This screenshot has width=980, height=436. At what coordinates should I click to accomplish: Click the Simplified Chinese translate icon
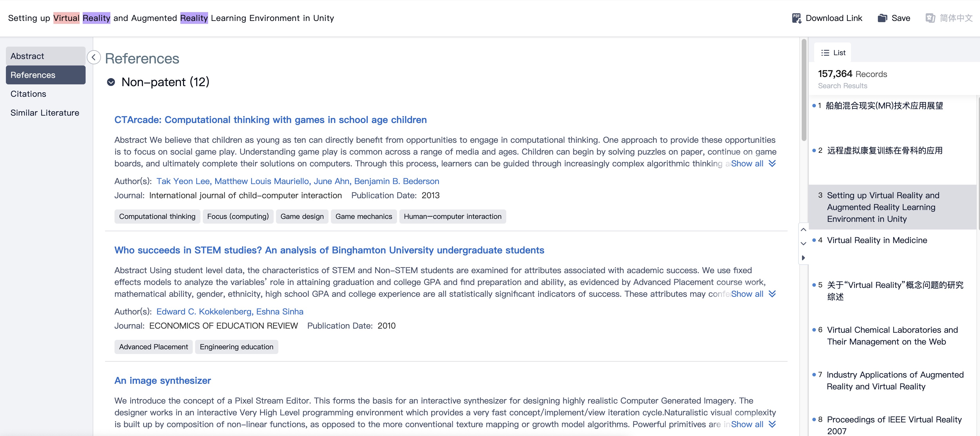pos(930,18)
